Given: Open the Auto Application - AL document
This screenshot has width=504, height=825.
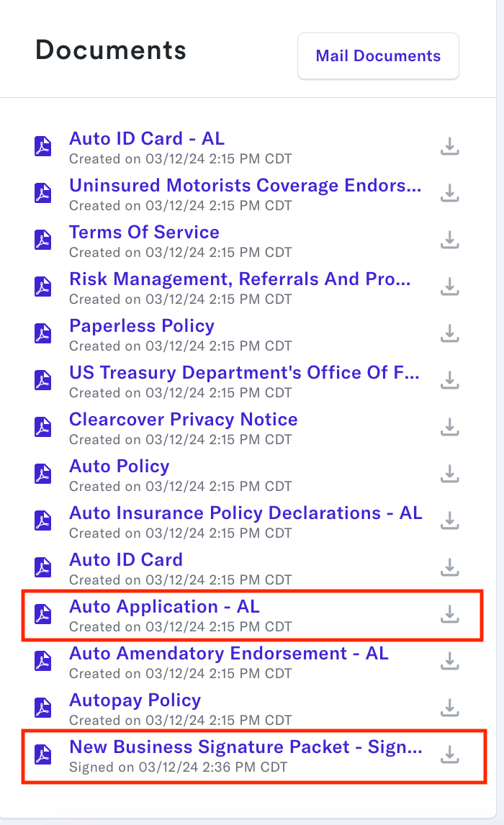Looking at the screenshot, I should tap(165, 607).
